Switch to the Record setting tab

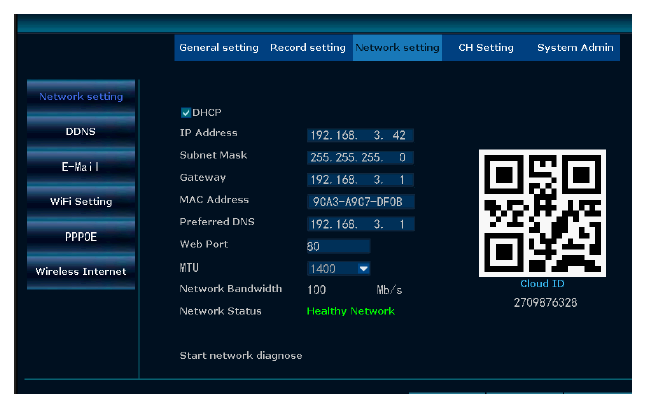(x=308, y=48)
